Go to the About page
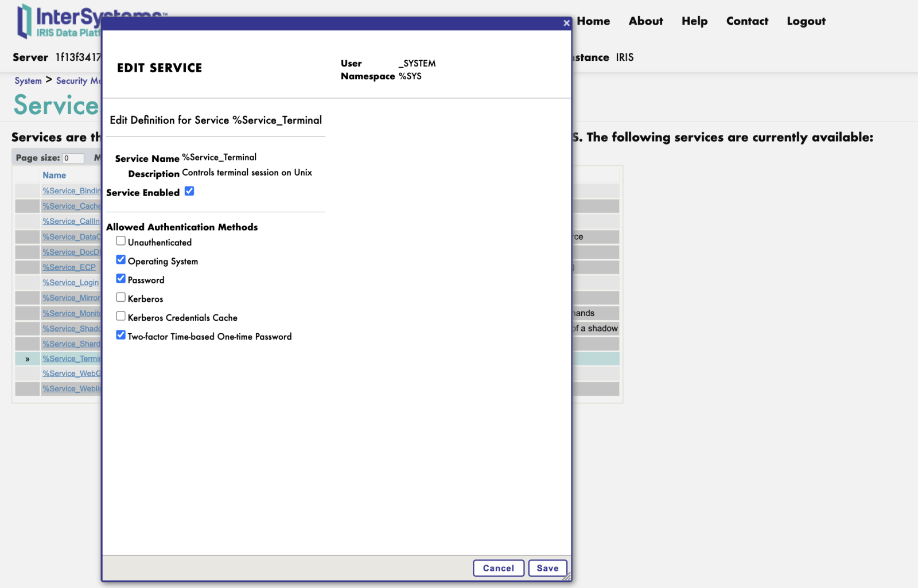This screenshot has height=588, width=918. (645, 21)
